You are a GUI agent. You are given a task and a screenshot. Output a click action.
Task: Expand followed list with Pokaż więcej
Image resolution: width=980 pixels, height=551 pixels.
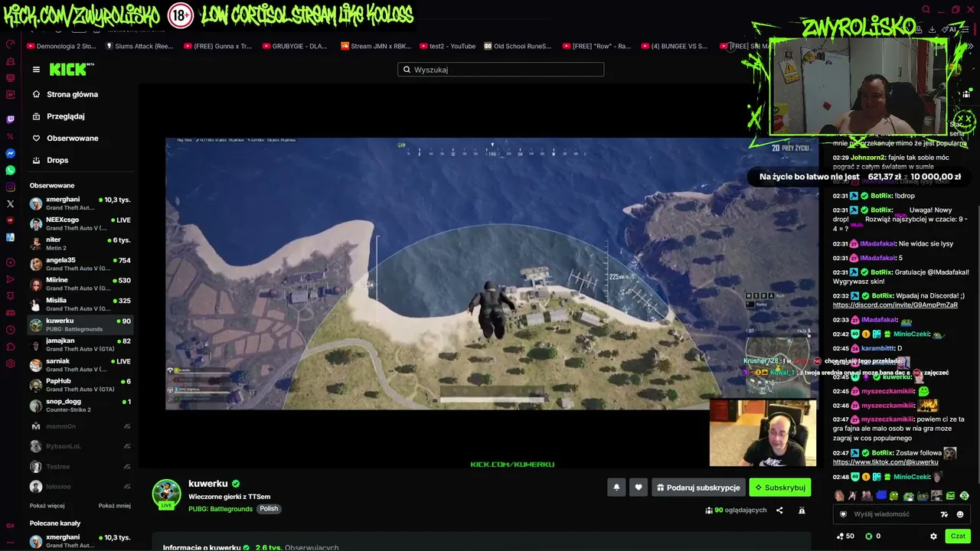point(47,506)
